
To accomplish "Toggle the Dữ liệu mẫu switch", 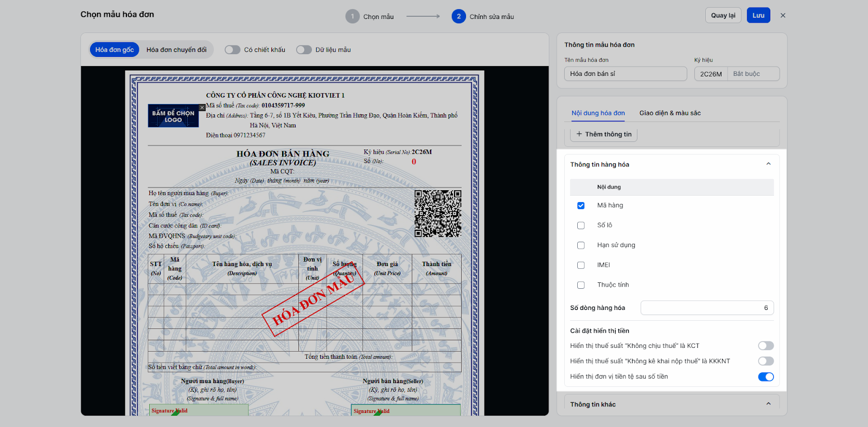I will pyautogui.click(x=304, y=50).
